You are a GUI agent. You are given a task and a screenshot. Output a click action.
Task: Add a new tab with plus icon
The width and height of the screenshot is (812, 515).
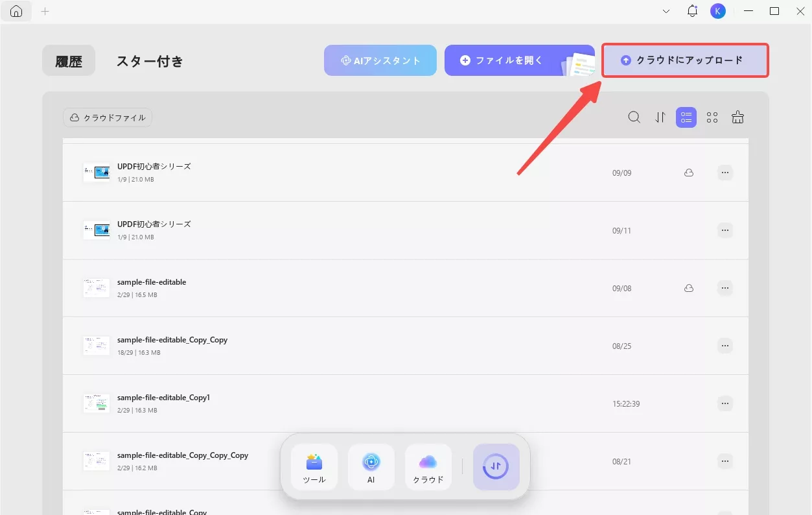(45, 12)
